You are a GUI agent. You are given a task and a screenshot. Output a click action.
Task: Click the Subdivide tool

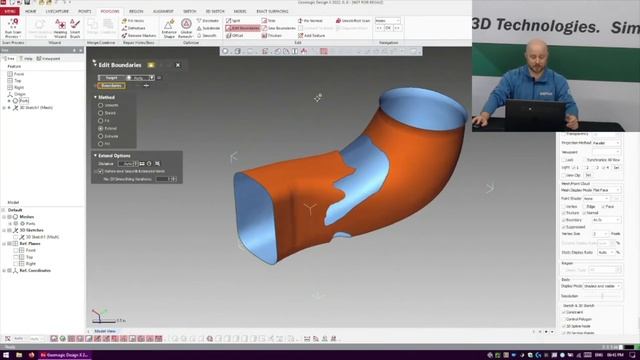click(209, 28)
